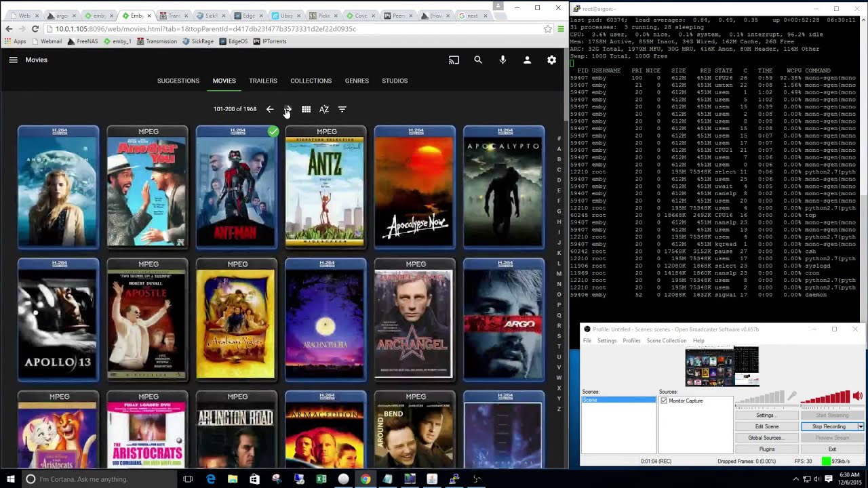Viewport: 868px width, 488px height.
Task: Open Windows Store from taskbar
Action: (x=255, y=479)
